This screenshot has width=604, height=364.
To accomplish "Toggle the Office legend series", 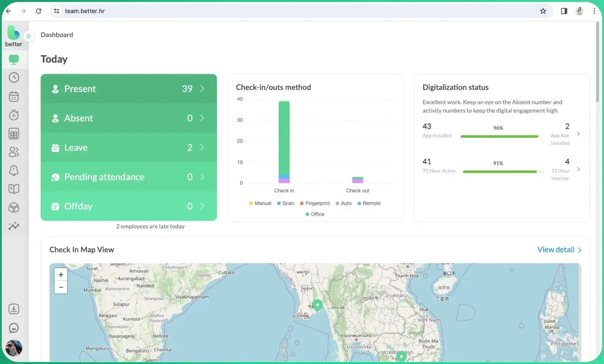I will pyautogui.click(x=315, y=214).
